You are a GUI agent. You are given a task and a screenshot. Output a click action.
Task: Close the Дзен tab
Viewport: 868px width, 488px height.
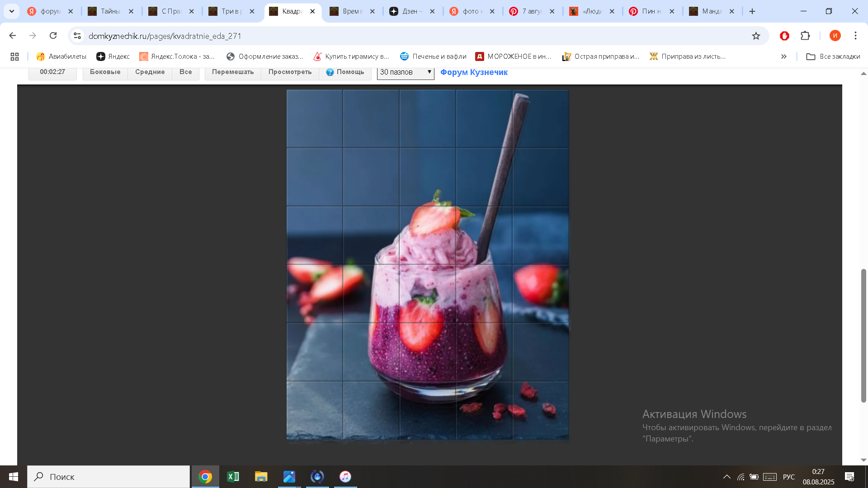[432, 11]
